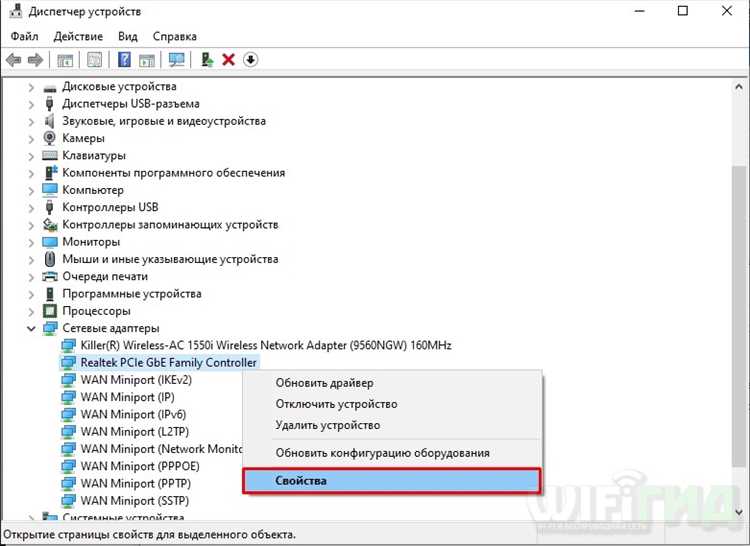Click the keyboard icon beside Клавиатуры

point(50,155)
